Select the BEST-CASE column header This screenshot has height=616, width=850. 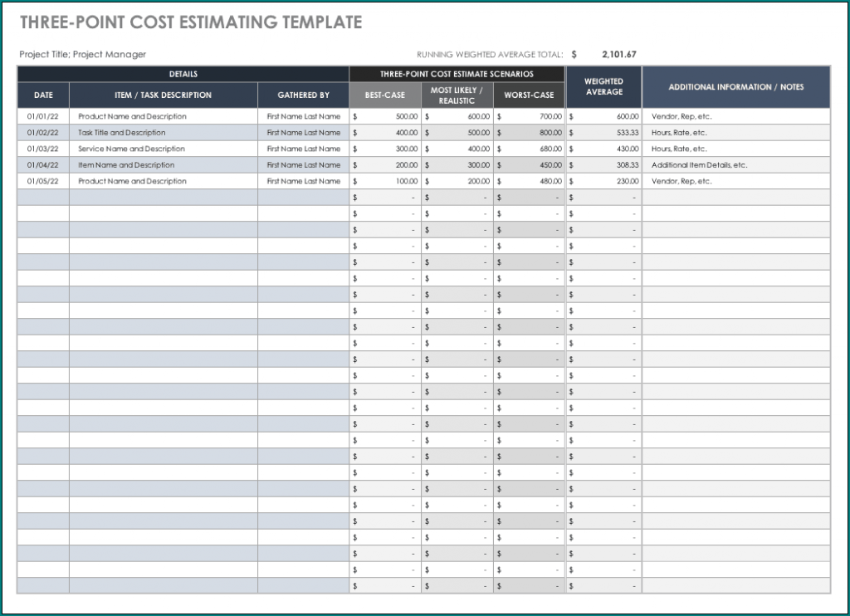click(x=384, y=95)
